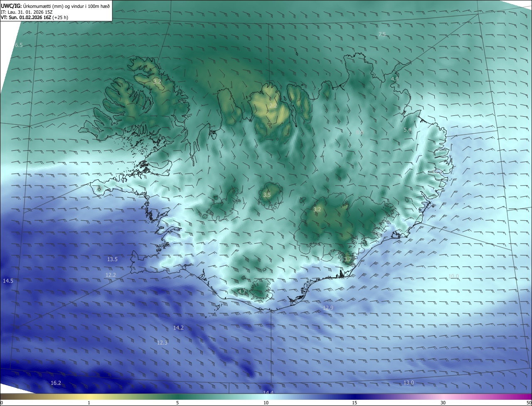Select the '12.3' value label
This screenshot has height=406, width=532.
click(x=162, y=342)
